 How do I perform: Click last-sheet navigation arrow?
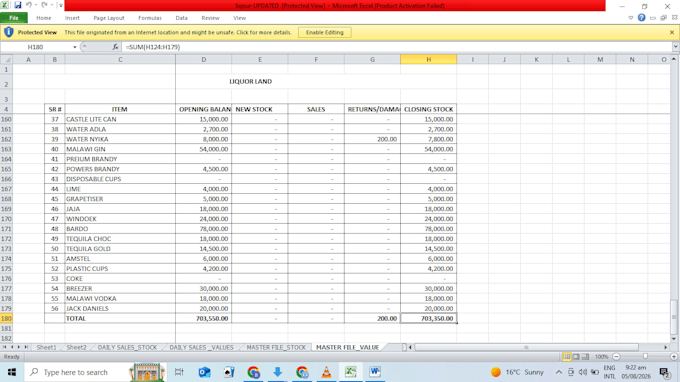26,347
